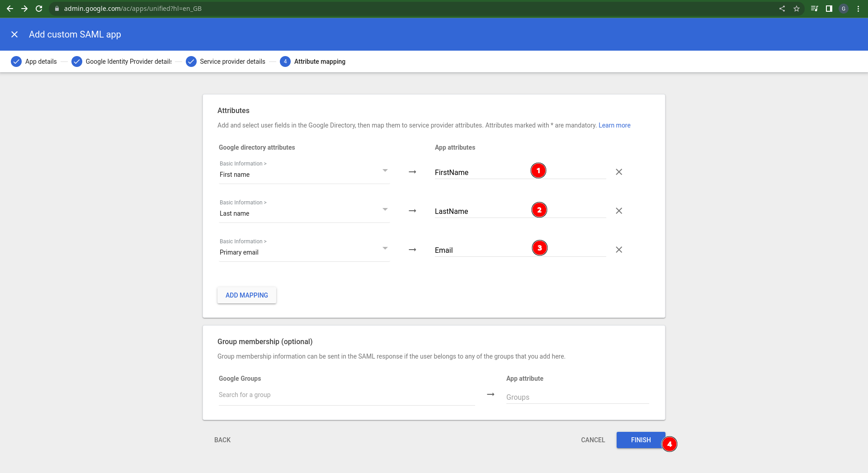Delete the LastName mapping row

[619, 211]
